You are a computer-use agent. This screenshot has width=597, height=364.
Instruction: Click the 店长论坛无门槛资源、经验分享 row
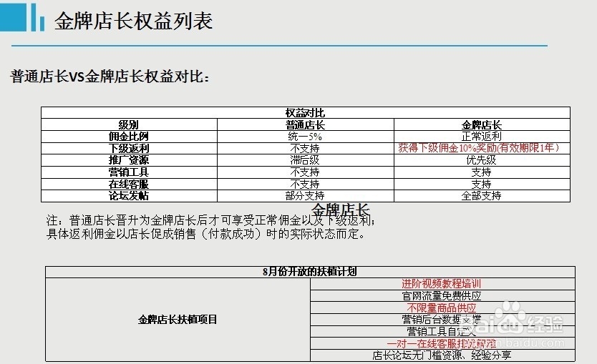[442, 355]
